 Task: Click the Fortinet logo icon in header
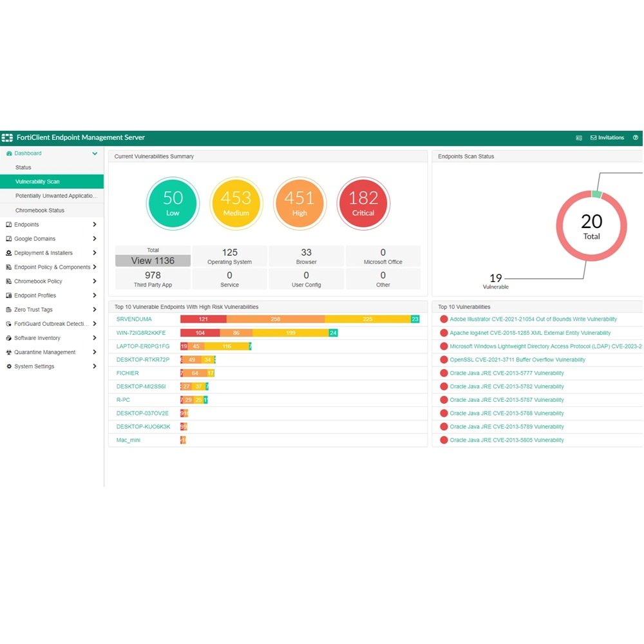point(7,138)
